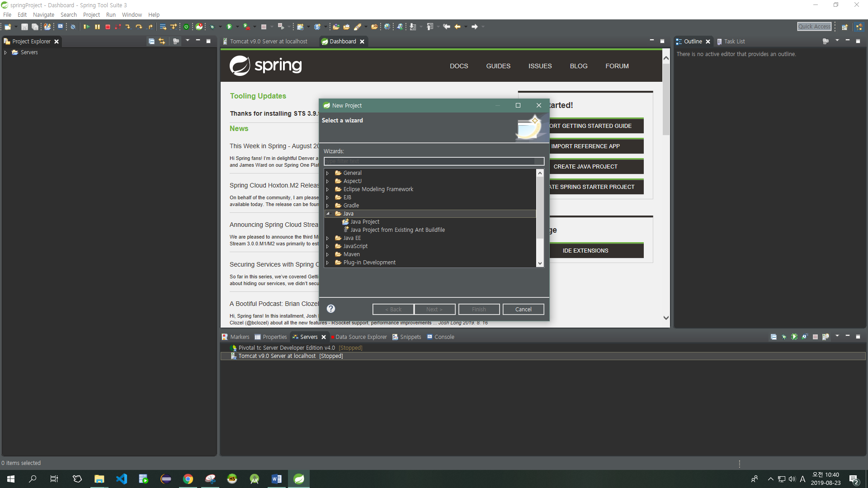Click the Spring Boot Dashboard toolbar icon

coord(186,27)
